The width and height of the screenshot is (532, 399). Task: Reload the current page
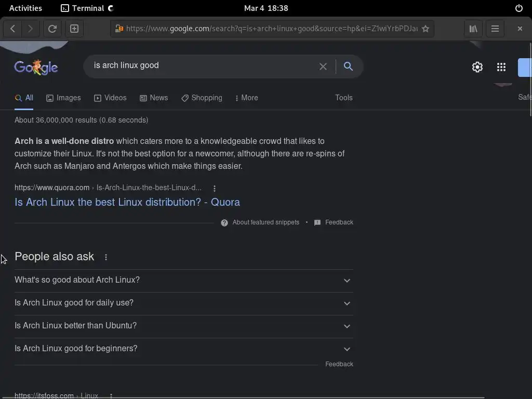point(52,29)
